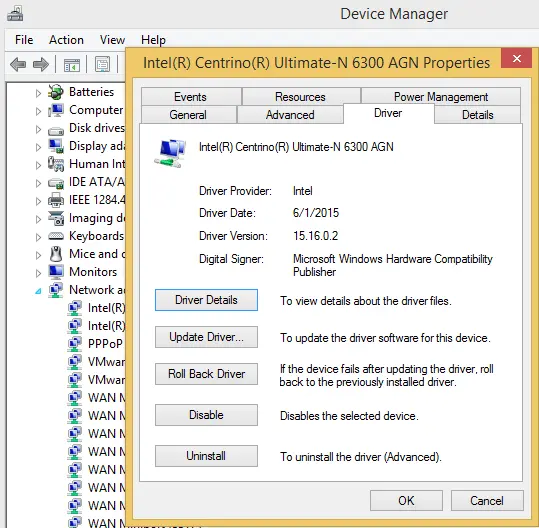539x528 pixels.
Task: Click the Driver Details button
Action: (206, 300)
